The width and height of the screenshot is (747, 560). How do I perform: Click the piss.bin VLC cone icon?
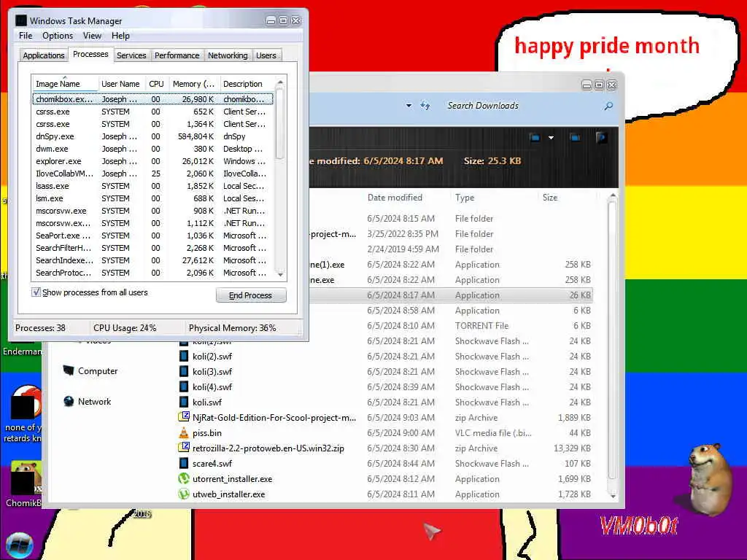(x=183, y=432)
